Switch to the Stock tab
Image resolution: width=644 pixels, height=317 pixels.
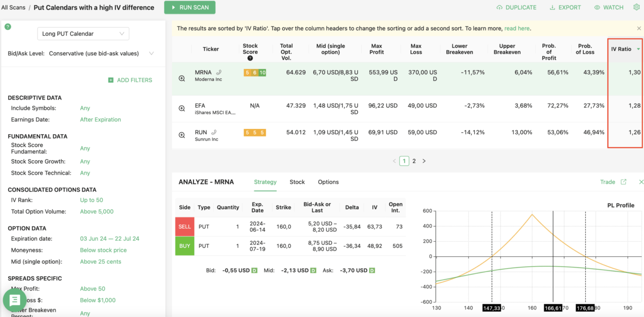point(297,182)
